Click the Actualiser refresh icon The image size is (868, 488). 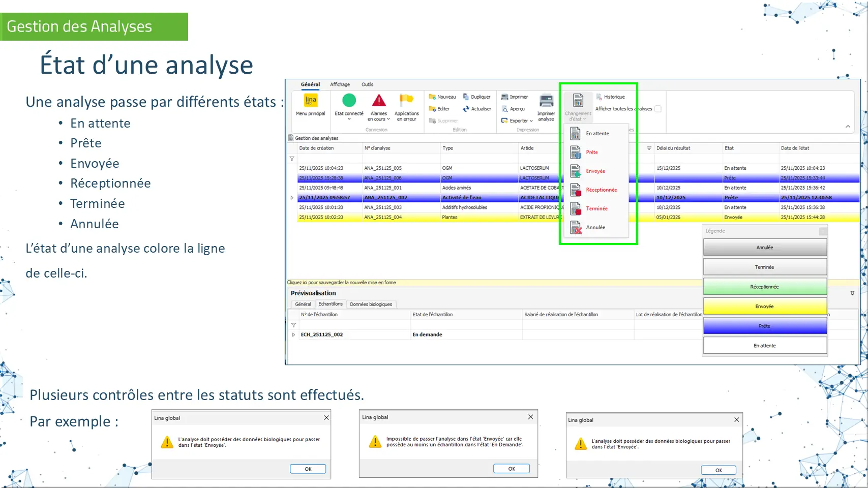466,109
